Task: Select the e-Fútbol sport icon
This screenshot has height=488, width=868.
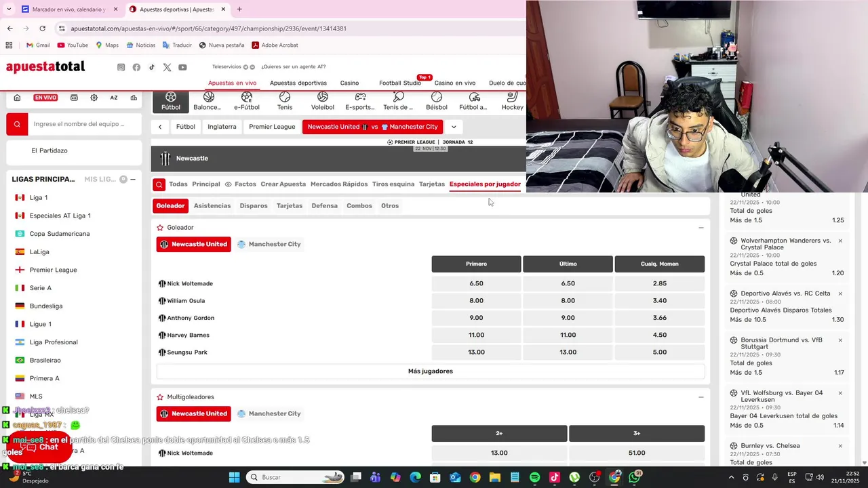Action: point(247,102)
